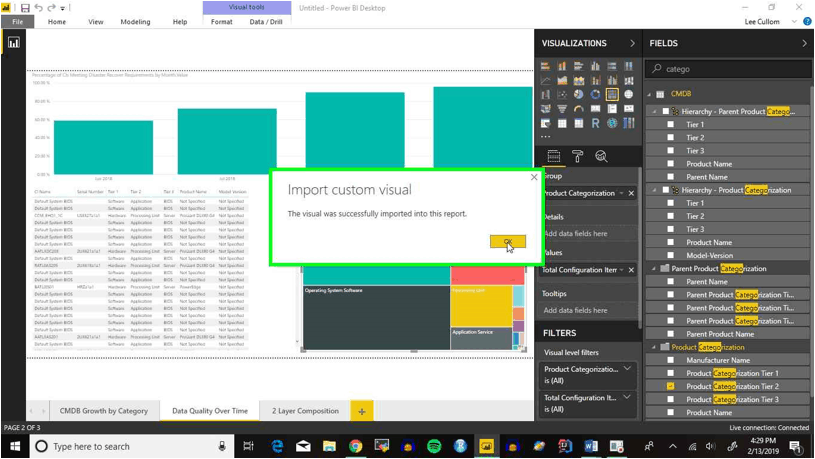Switch to CMDB Growth by Category page
The height and width of the screenshot is (459, 815).
pyautogui.click(x=103, y=411)
